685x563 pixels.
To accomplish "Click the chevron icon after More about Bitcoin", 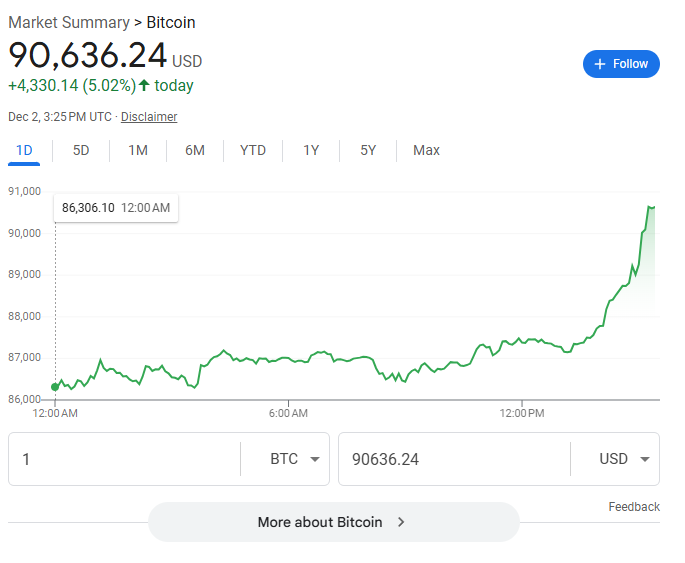I will (x=401, y=522).
